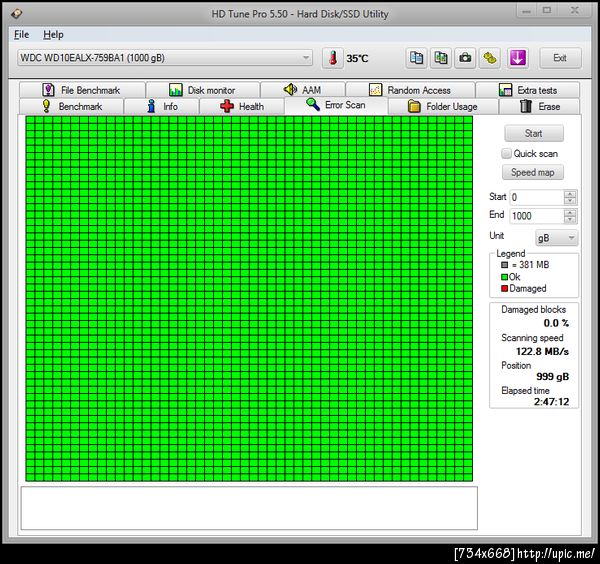
Task: Switch to the Disk monitor tab
Action: point(203,90)
